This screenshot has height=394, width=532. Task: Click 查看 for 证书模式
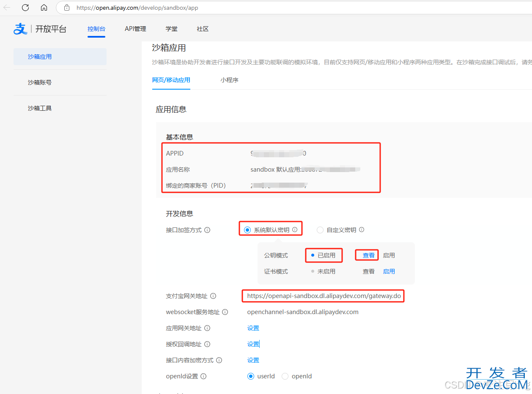(x=369, y=271)
